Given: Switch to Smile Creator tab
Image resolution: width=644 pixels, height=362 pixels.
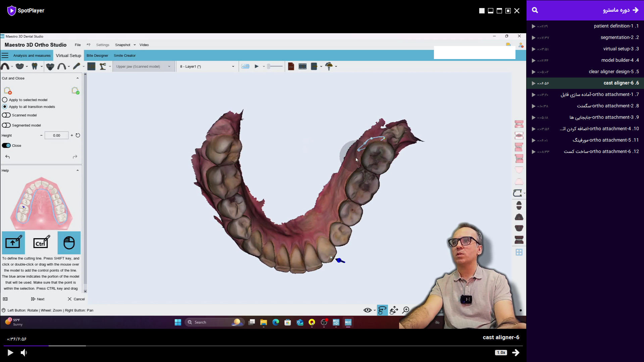Looking at the screenshot, I should pos(125,56).
